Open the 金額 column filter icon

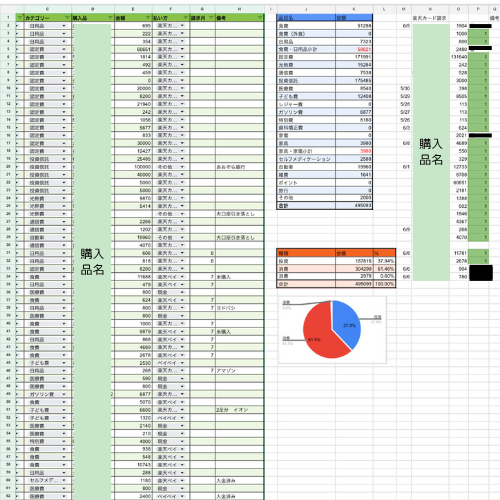[148, 18]
